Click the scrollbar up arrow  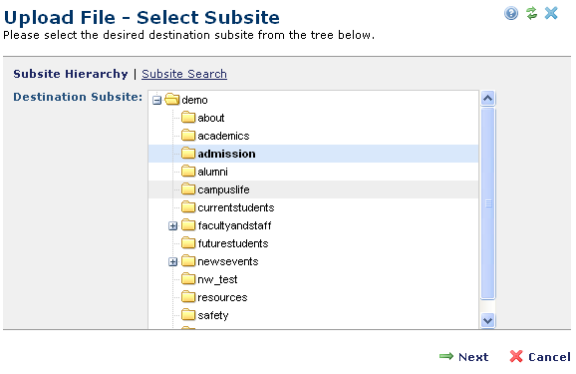pos(488,98)
